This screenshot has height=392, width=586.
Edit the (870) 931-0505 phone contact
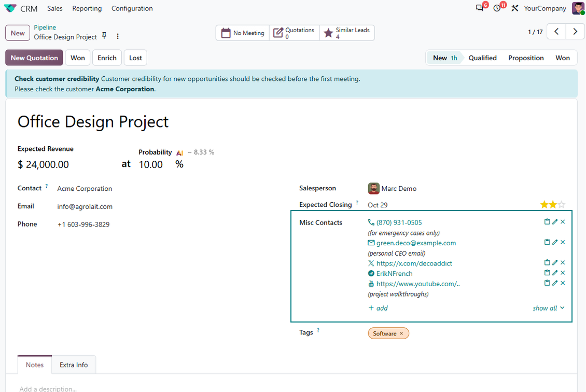[x=555, y=221]
